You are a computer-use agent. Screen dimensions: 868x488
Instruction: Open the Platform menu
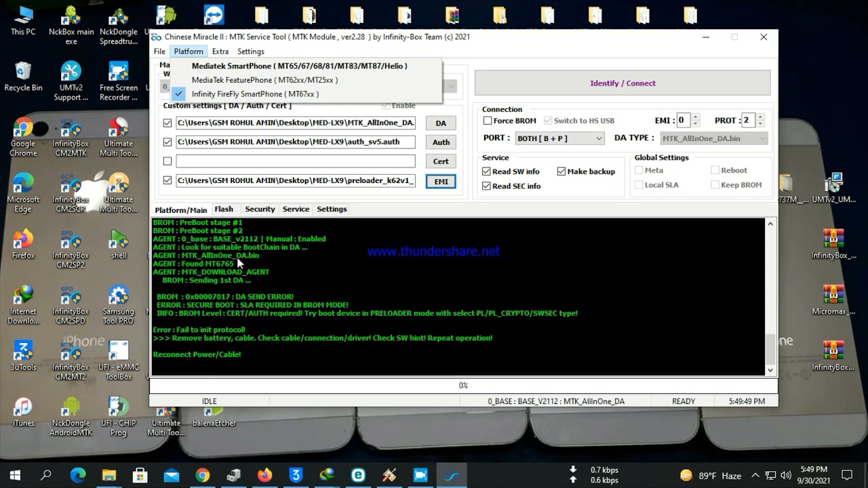(x=189, y=52)
